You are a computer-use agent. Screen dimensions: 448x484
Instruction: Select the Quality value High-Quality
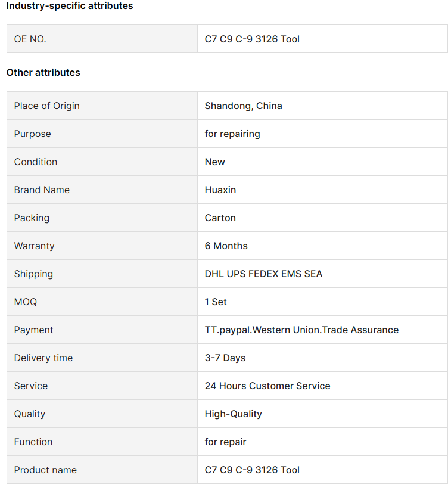click(234, 414)
